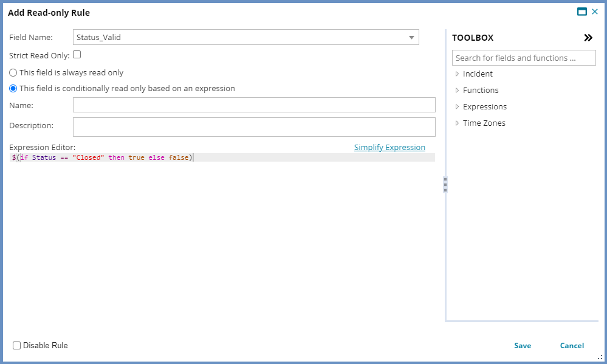
Task: Select the conditionally read only radio option
Action: [13, 89]
